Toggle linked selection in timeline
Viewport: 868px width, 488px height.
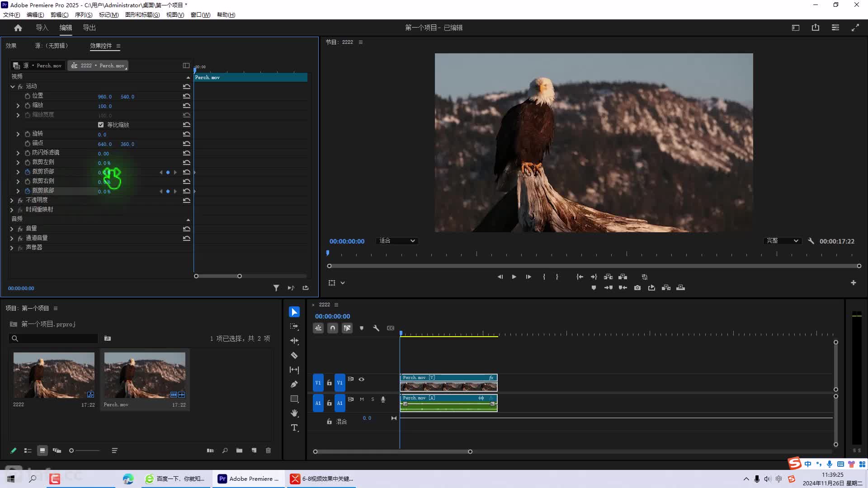click(347, 328)
